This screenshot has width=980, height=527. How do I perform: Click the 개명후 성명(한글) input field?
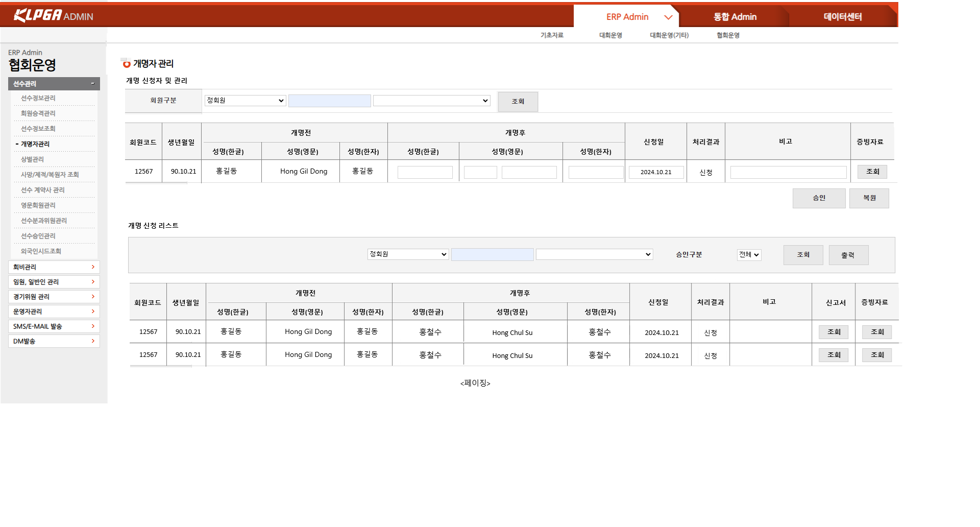pos(425,172)
